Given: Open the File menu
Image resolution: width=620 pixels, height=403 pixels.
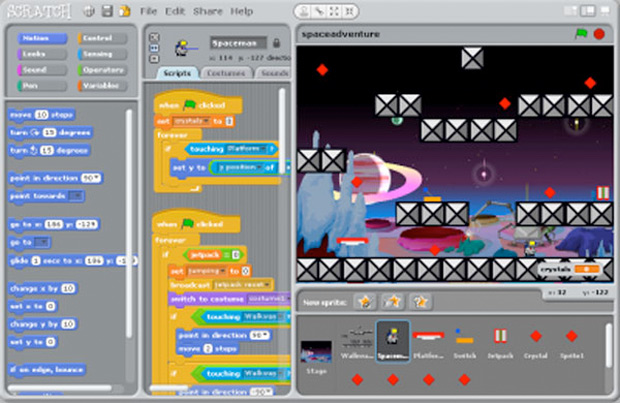Looking at the screenshot, I should coord(149,11).
